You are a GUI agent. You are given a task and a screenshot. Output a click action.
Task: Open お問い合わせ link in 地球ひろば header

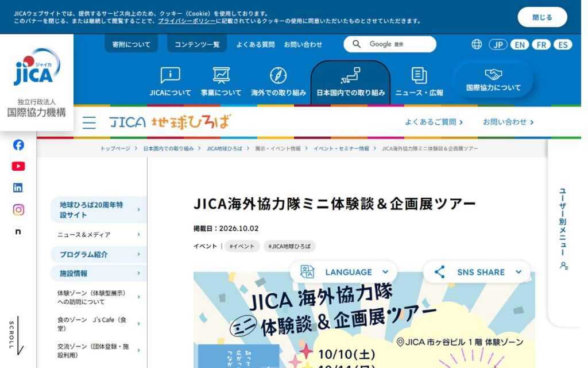[x=508, y=122]
